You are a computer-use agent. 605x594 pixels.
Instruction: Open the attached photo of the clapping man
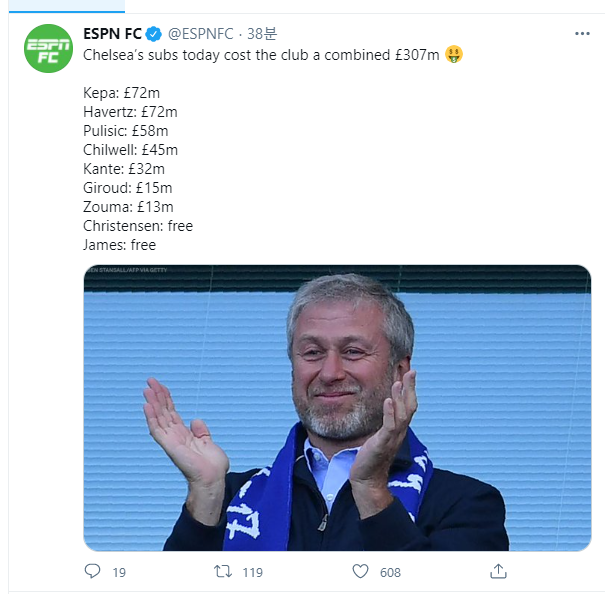[x=337, y=420]
